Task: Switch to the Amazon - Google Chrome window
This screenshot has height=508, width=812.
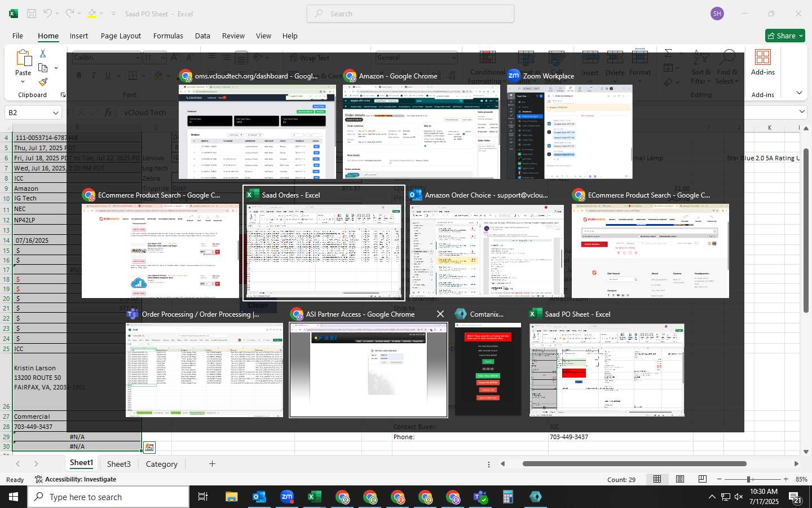Action: tap(421, 132)
